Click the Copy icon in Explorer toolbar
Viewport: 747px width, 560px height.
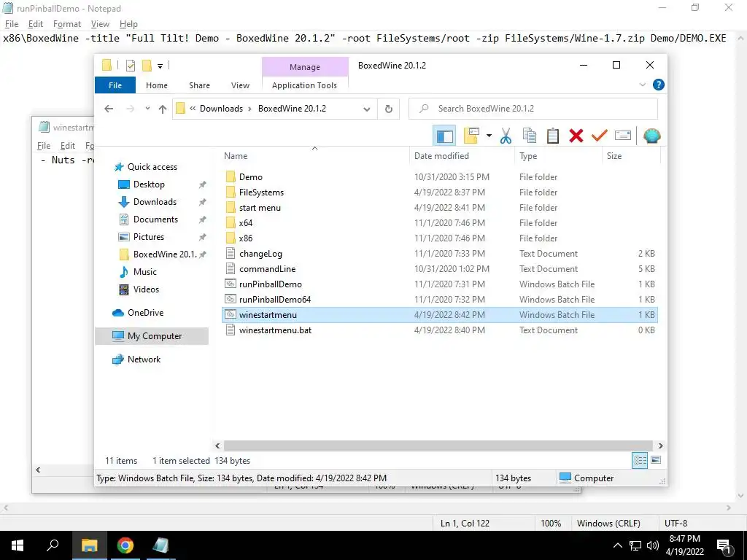coord(530,136)
